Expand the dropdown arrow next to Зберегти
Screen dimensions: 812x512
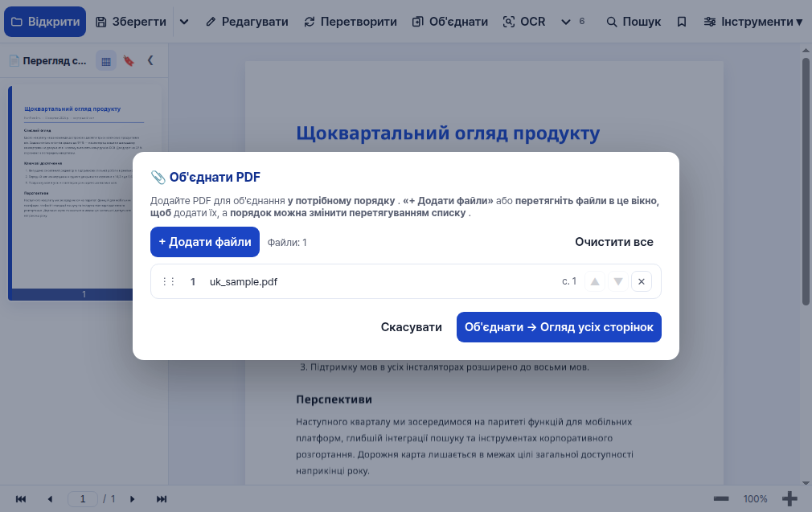(x=184, y=22)
